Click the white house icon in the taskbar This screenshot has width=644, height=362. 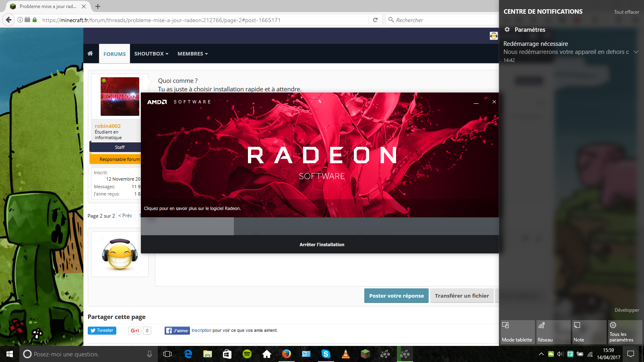point(267,354)
